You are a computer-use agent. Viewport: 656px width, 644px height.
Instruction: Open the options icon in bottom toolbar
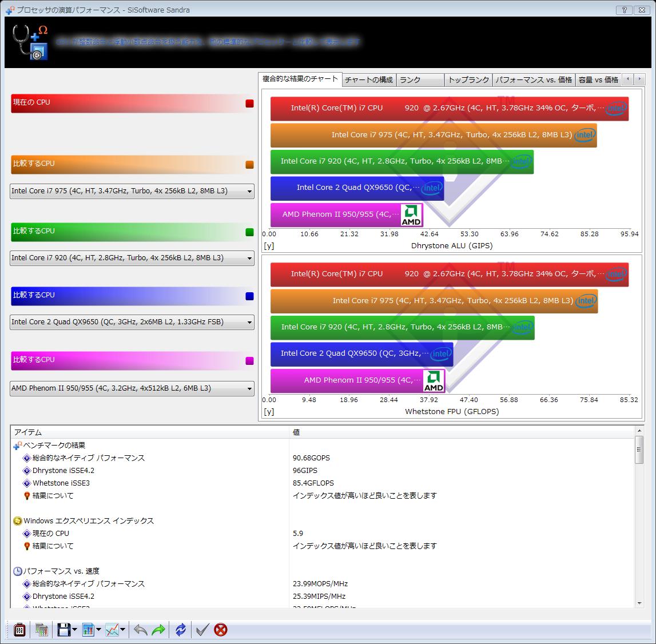(x=19, y=629)
